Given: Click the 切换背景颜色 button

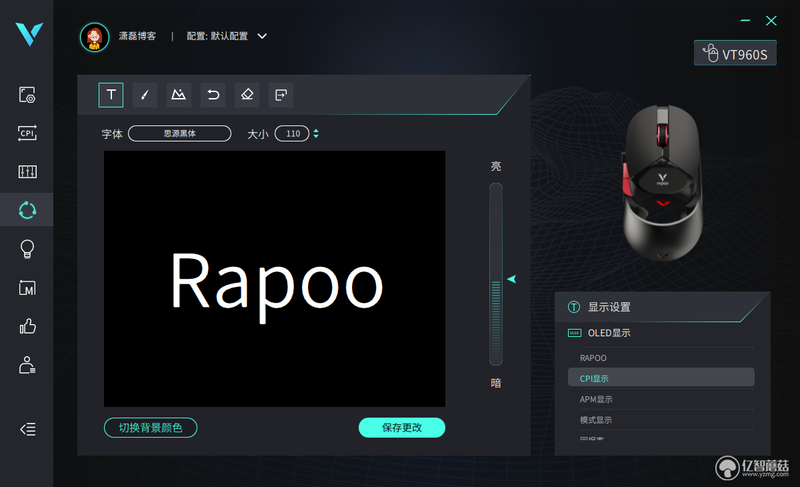Looking at the screenshot, I should [151, 428].
